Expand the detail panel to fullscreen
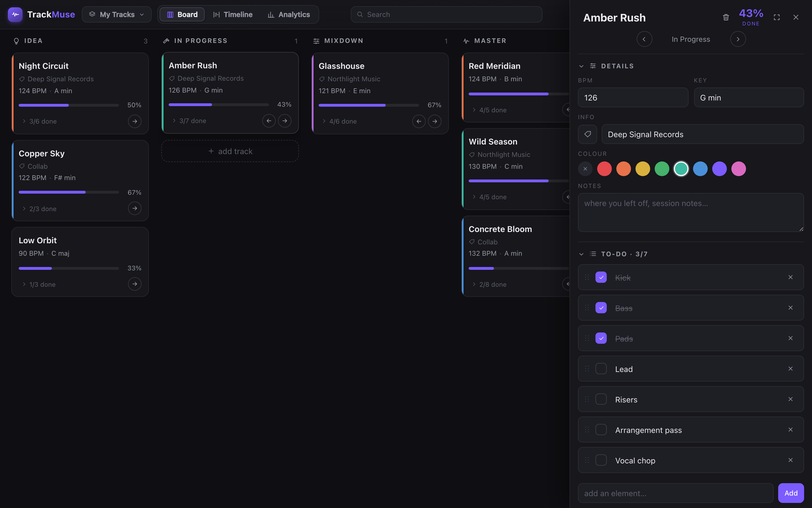Image resolution: width=812 pixels, height=508 pixels. [x=776, y=17]
